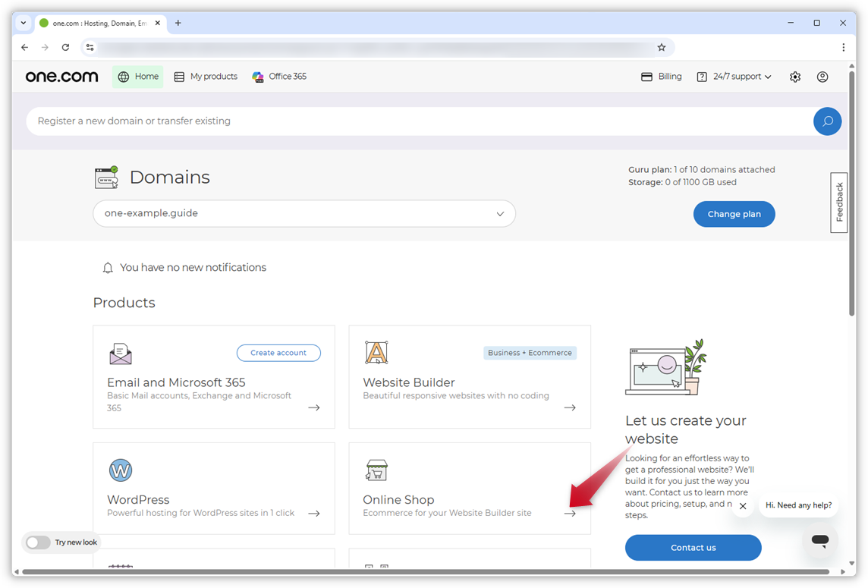
Task: Click the Change plan button
Action: point(734,214)
